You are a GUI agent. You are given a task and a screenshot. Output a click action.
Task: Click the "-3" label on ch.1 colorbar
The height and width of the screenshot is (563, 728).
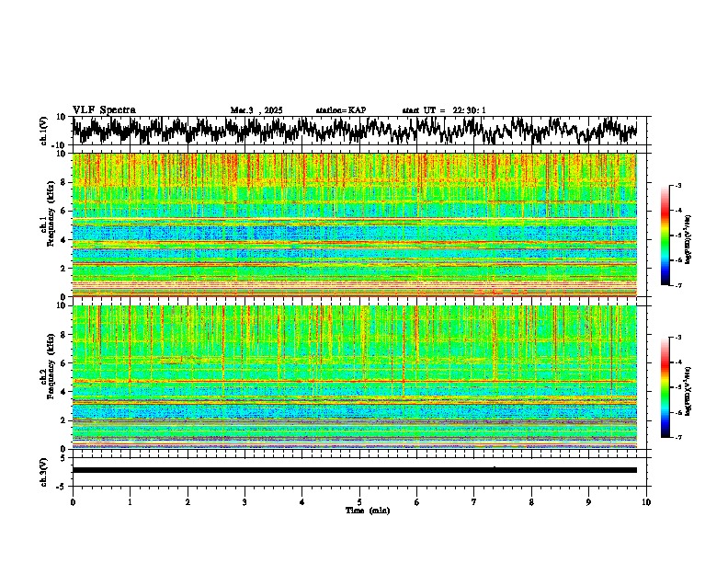click(x=677, y=185)
